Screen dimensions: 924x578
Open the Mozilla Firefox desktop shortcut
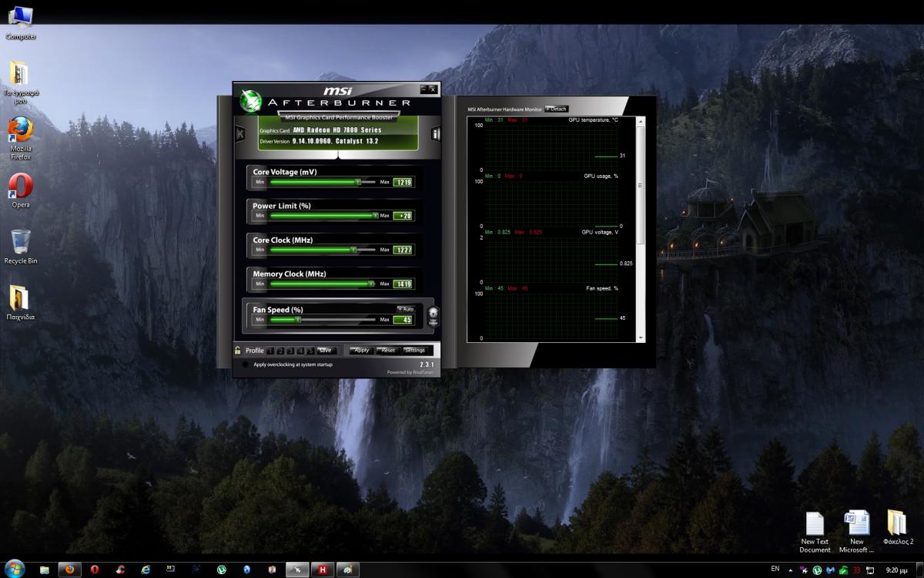tap(21, 139)
